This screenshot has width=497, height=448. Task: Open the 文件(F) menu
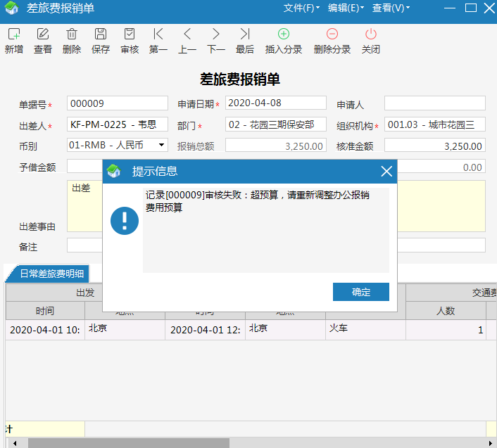pyautogui.click(x=301, y=8)
